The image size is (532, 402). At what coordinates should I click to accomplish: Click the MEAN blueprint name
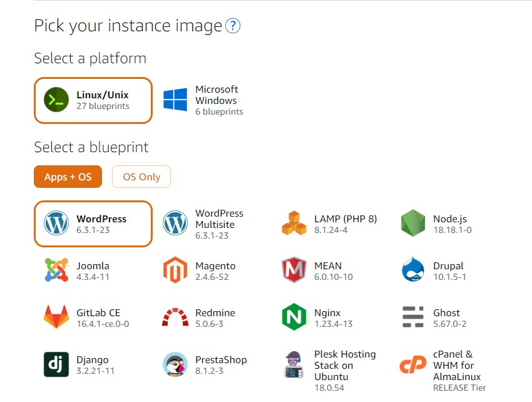(328, 266)
